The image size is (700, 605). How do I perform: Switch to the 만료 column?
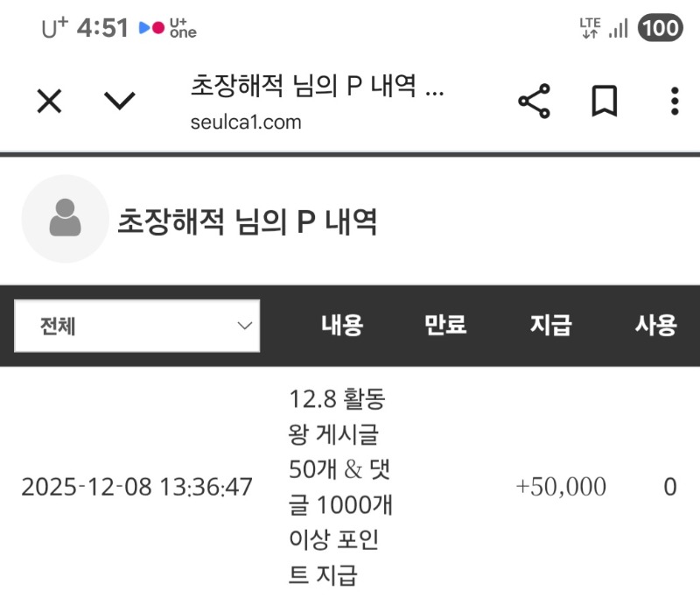coord(444,325)
